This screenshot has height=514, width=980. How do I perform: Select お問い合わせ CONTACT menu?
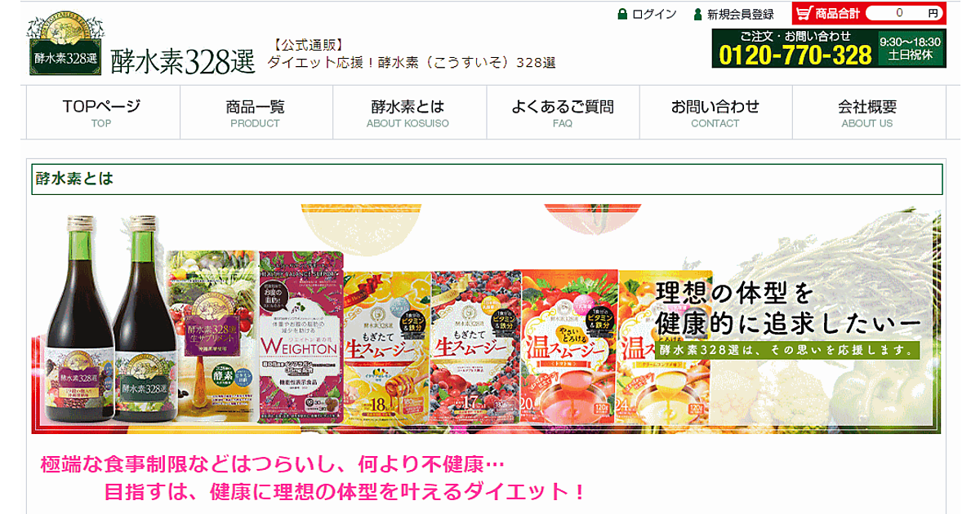(x=715, y=113)
